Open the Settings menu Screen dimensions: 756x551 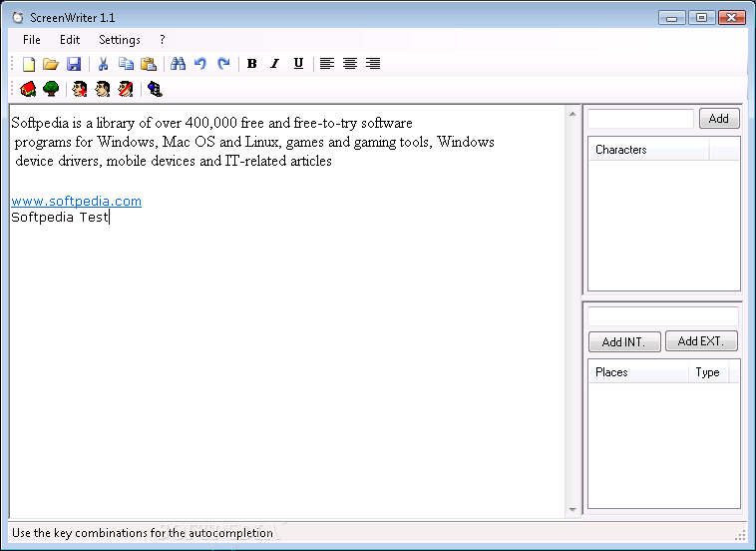pos(120,40)
